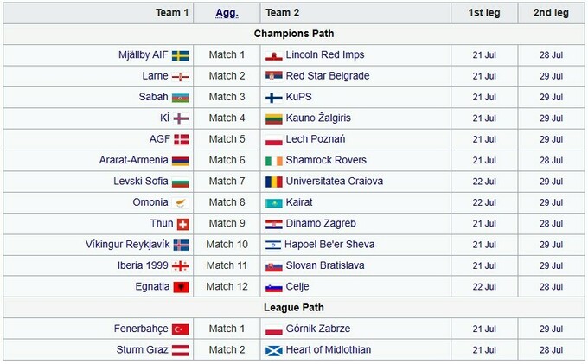Click the Finland flag next to KuPS
This screenshot has height=364, width=588.
(274, 98)
